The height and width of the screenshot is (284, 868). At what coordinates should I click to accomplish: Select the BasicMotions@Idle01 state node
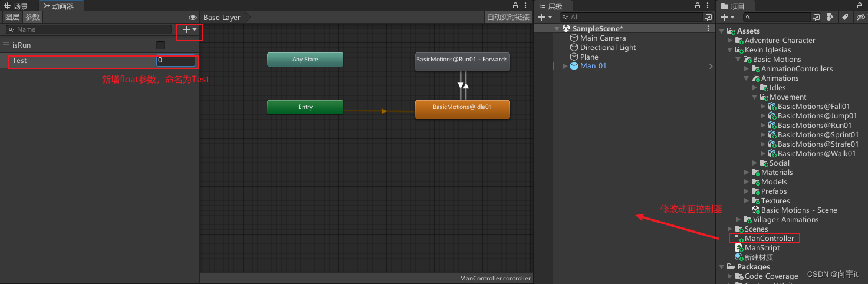[462, 109]
